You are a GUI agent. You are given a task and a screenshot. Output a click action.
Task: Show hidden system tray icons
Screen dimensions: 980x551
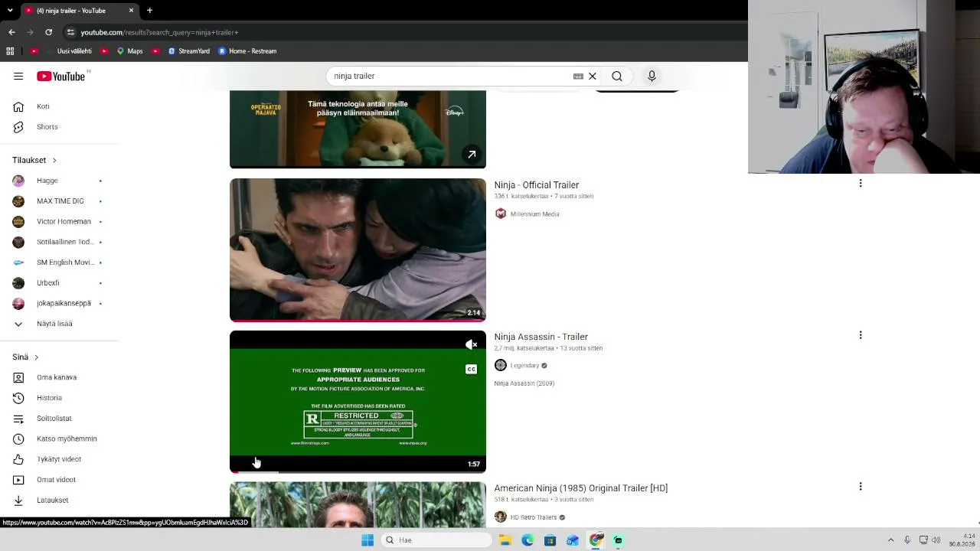[890, 540]
